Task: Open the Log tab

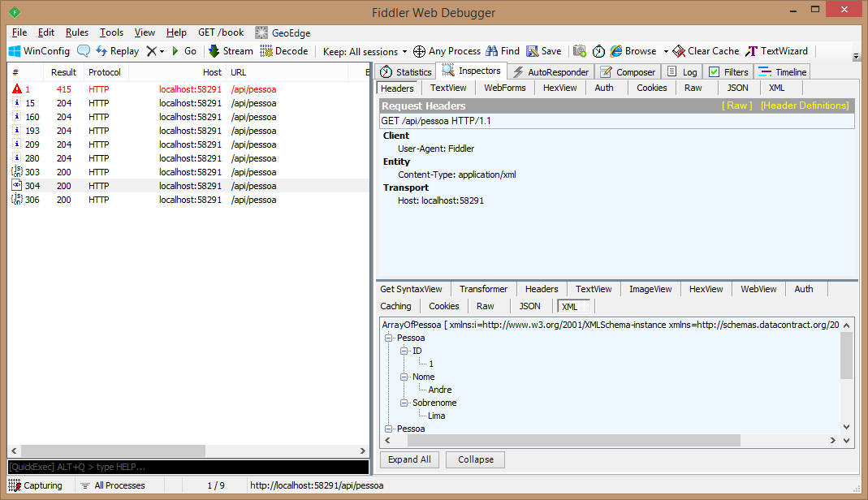Action: 683,72
